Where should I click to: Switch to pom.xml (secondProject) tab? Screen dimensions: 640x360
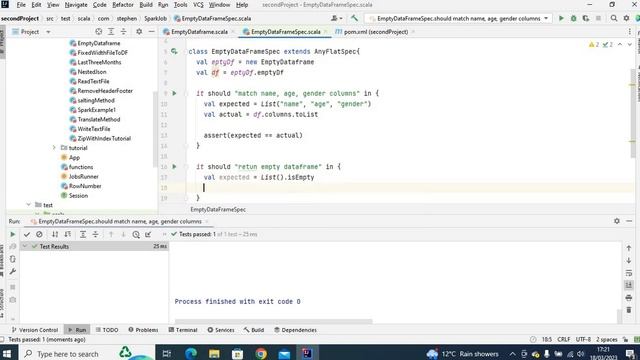(x=375, y=31)
